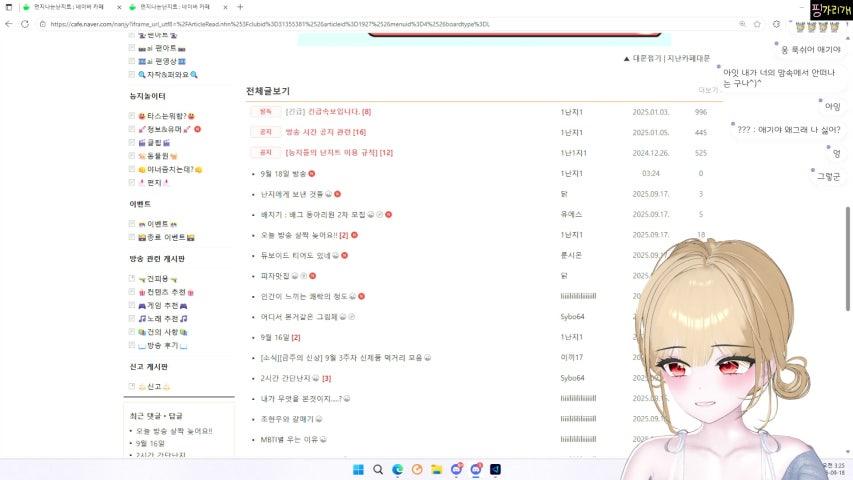Click author Sybo64 on the 그림체 post row
The width and height of the screenshot is (853, 480).
[572, 317]
